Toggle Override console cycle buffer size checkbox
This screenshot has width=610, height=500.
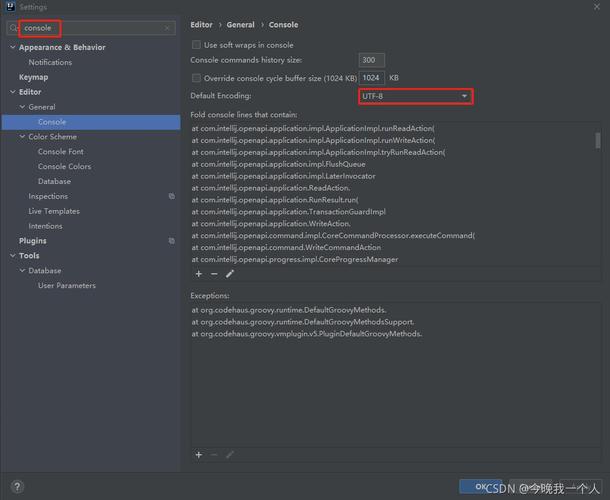[196, 78]
